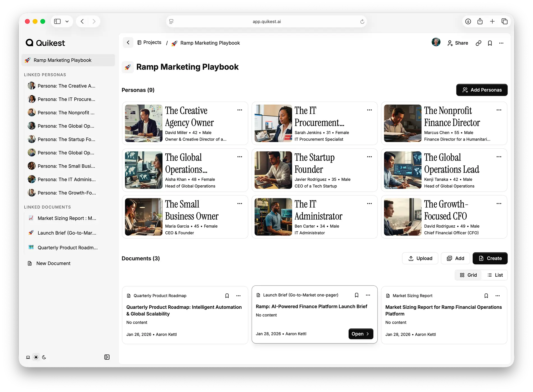The height and width of the screenshot is (392, 533).
Task: Copy link with the chain icon
Action: click(478, 43)
